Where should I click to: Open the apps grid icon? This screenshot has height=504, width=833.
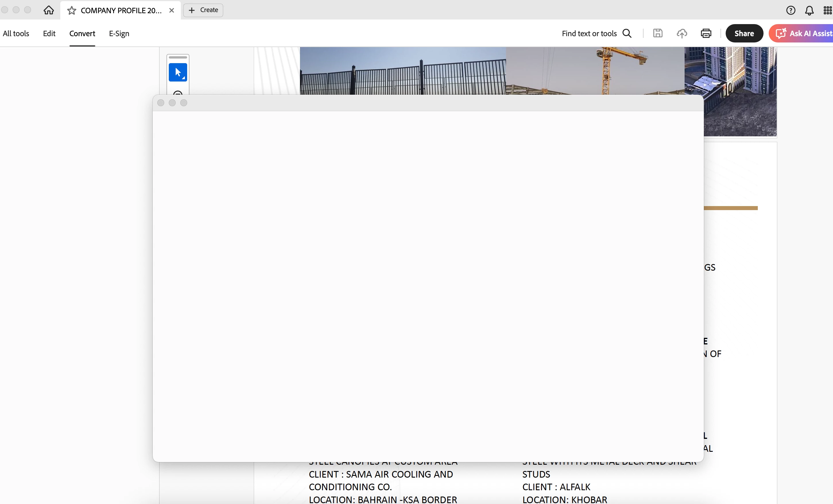tap(827, 11)
